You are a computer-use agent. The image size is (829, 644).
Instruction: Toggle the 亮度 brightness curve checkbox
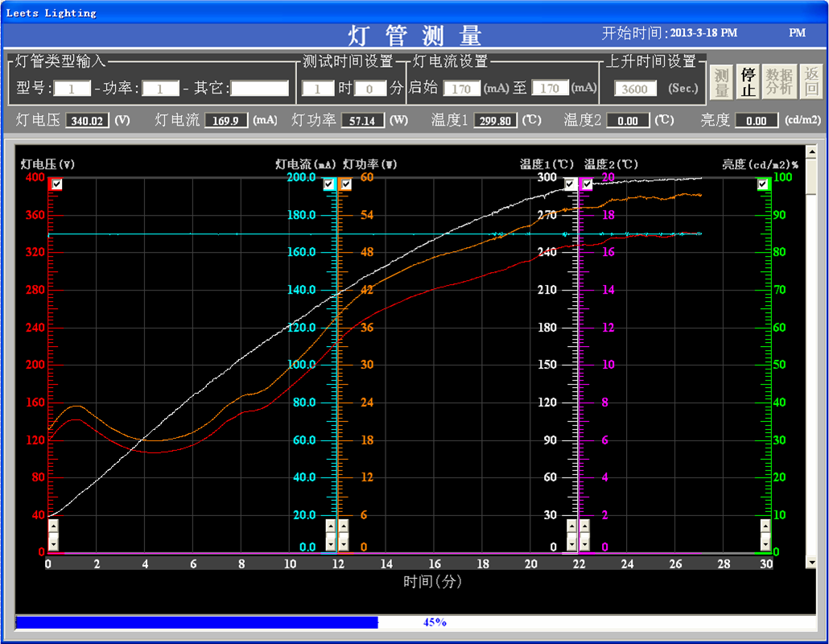[763, 184]
